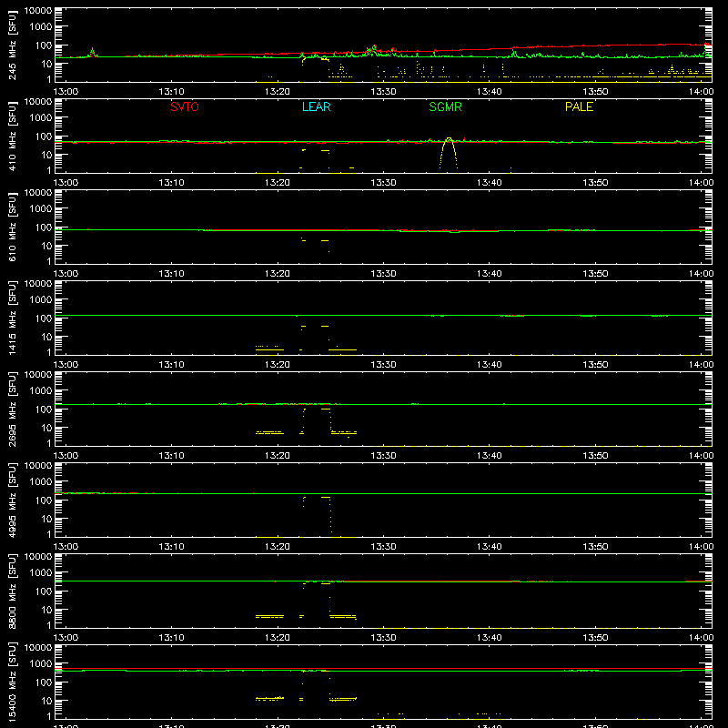The height and width of the screenshot is (728, 728).
Task: Click the 10000 y-tick value on the 245 MHz plot
Action: 38,11
